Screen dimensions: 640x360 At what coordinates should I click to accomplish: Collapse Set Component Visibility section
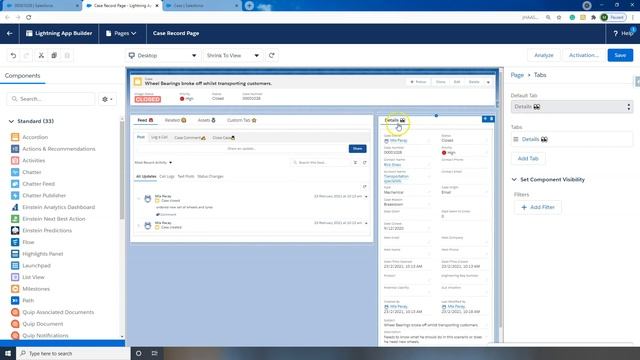[x=514, y=180]
